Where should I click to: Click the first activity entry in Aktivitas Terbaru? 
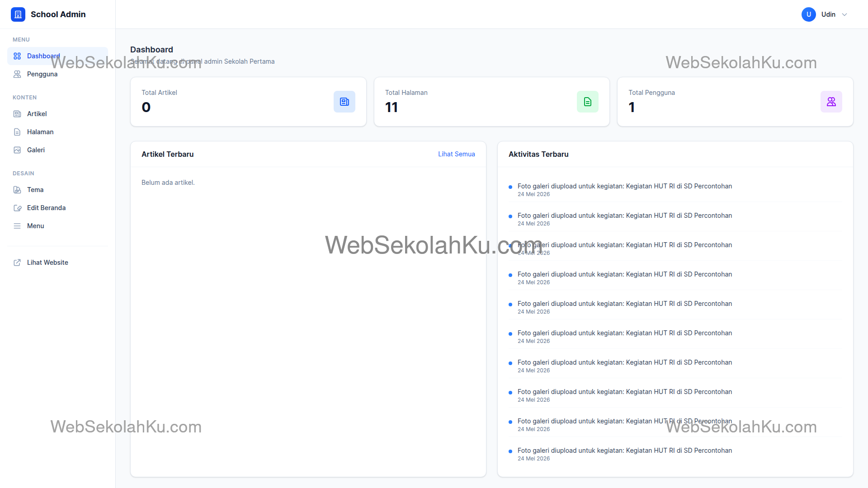pos(675,190)
